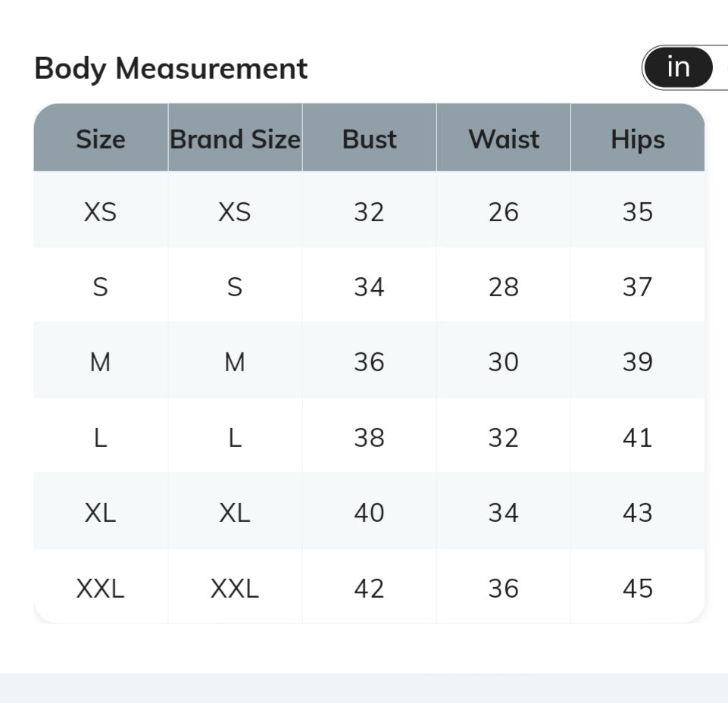Select the 'in' unit toggle

click(x=678, y=67)
